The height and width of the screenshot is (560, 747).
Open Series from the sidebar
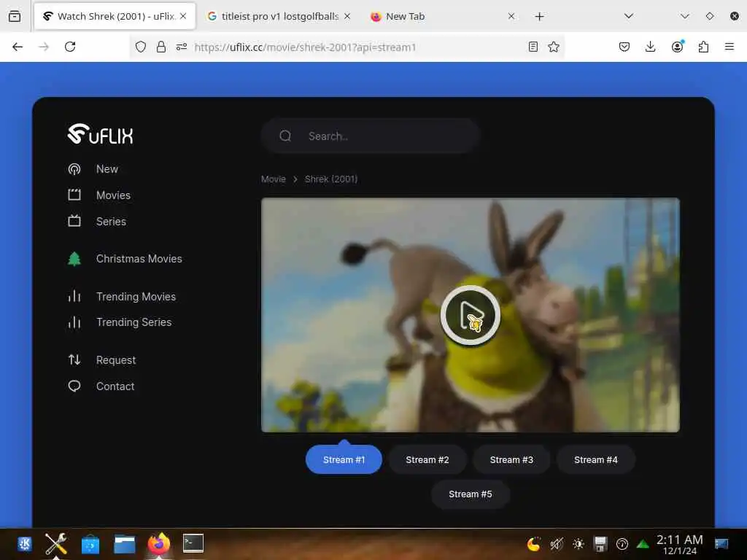coord(111,222)
